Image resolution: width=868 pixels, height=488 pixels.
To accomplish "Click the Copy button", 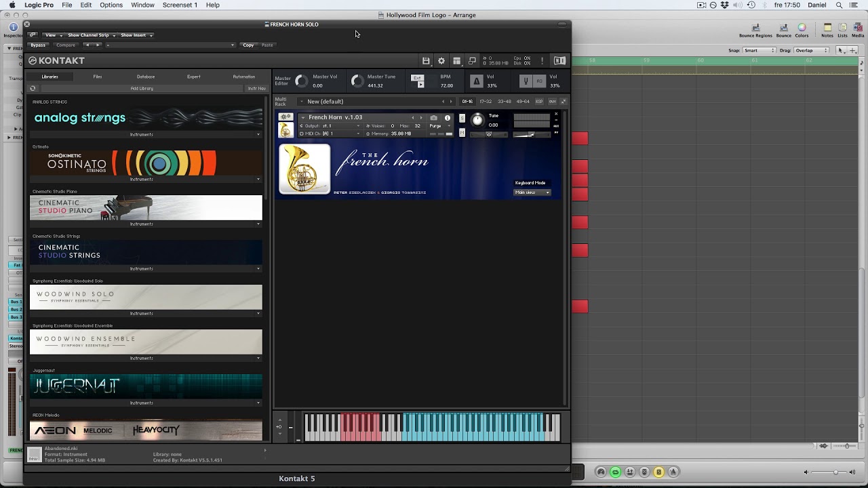I will click(x=249, y=45).
